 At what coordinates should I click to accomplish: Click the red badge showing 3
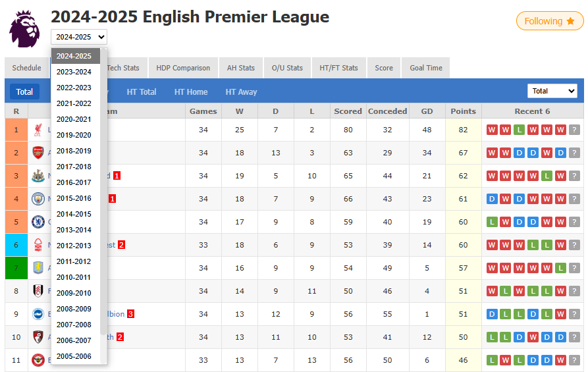click(130, 314)
